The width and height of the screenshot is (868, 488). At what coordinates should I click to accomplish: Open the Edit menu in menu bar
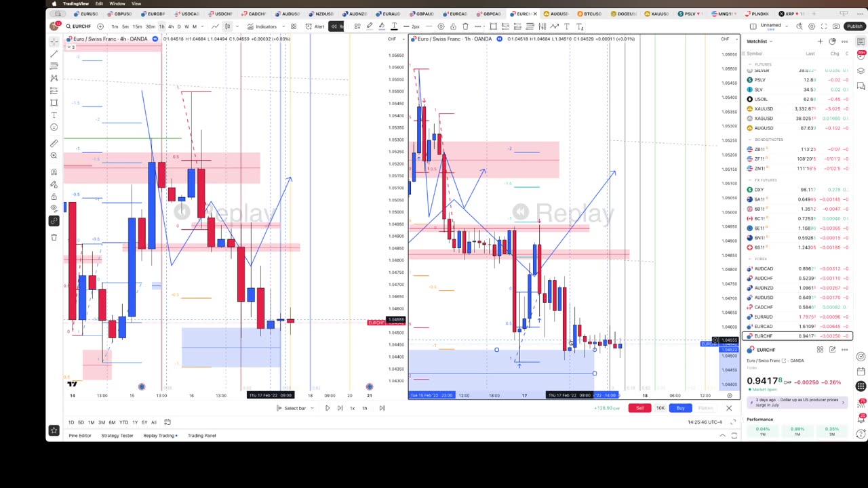click(99, 3)
